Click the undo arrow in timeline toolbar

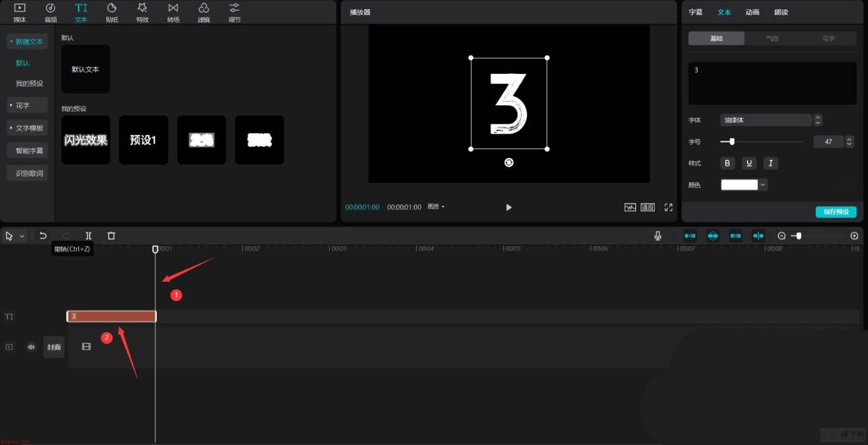[43, 236]
